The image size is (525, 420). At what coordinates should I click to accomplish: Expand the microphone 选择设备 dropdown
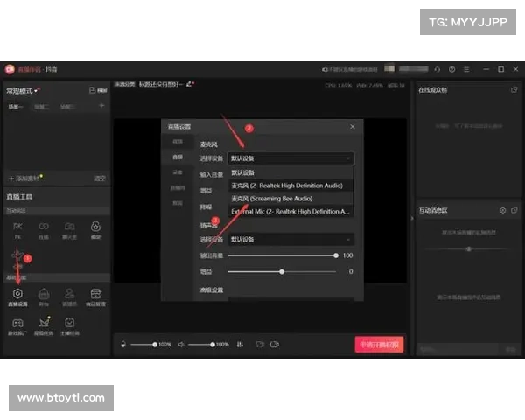pos(290,158)
